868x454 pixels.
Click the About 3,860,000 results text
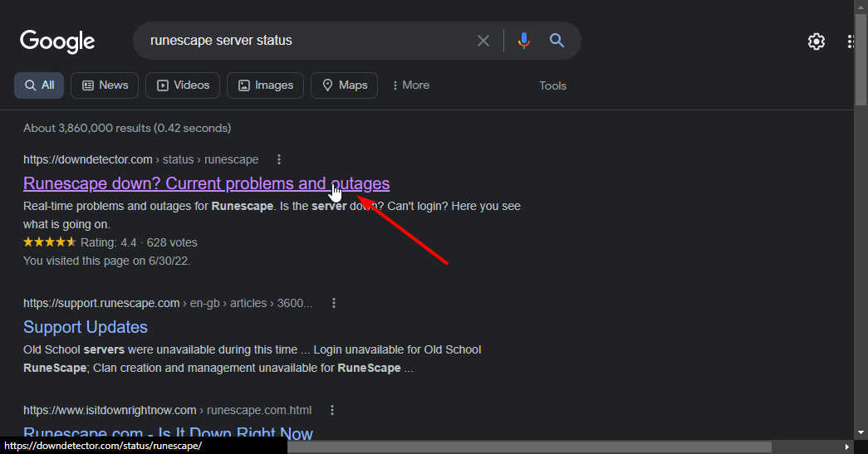[x=127, y=129]
